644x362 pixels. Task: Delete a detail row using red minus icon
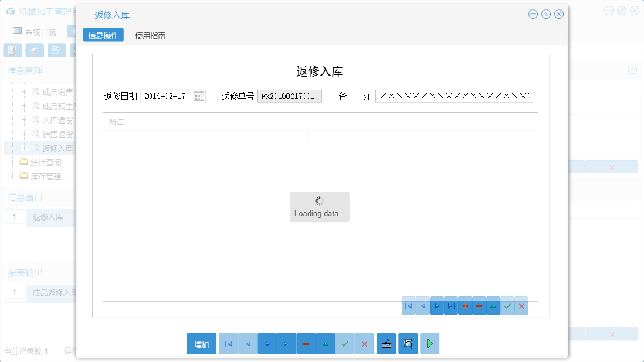click(479, 306)
